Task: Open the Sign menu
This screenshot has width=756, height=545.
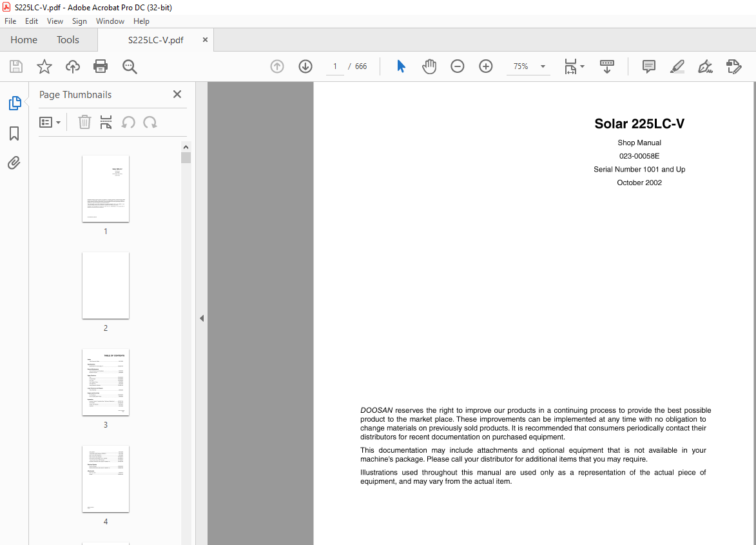Action: tap(79, 21)
